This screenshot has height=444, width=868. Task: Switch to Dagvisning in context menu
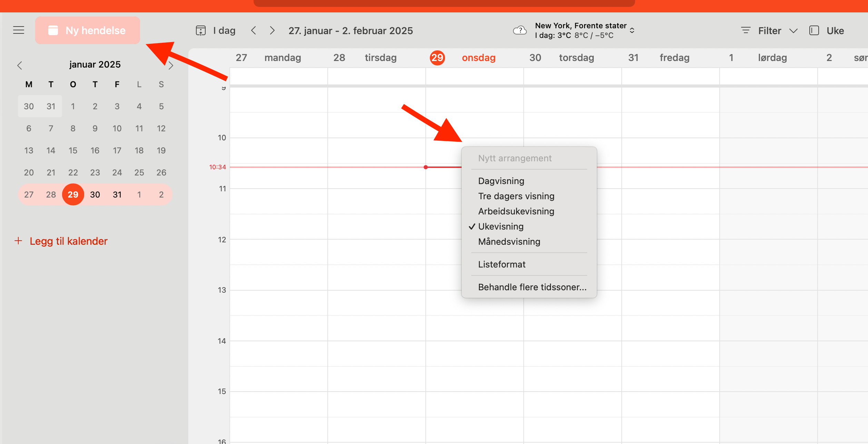pyautogui.click(x=501, y=181)
